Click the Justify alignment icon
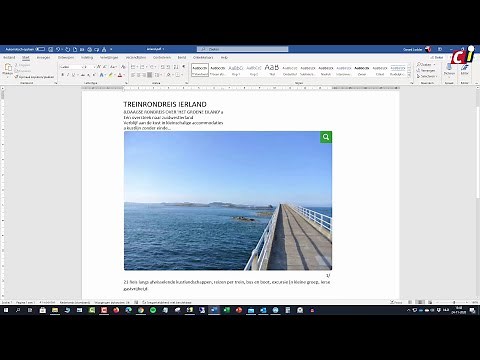Image resolution: width=480 pixels, height=360 pixels. point(149,75)
